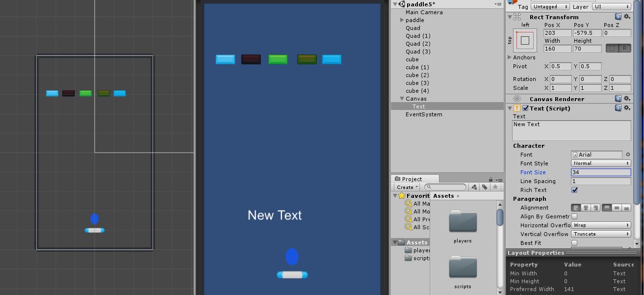Click the Project panel lock icon
The image size is (644, 295).
tap(490, 178)
